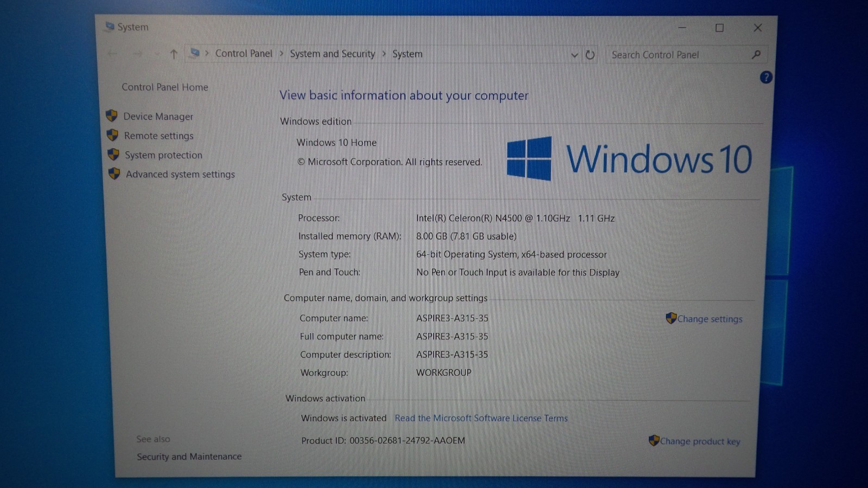
Task: Click the processor value Intel Celeron N4500
Action: click(515, 218)
